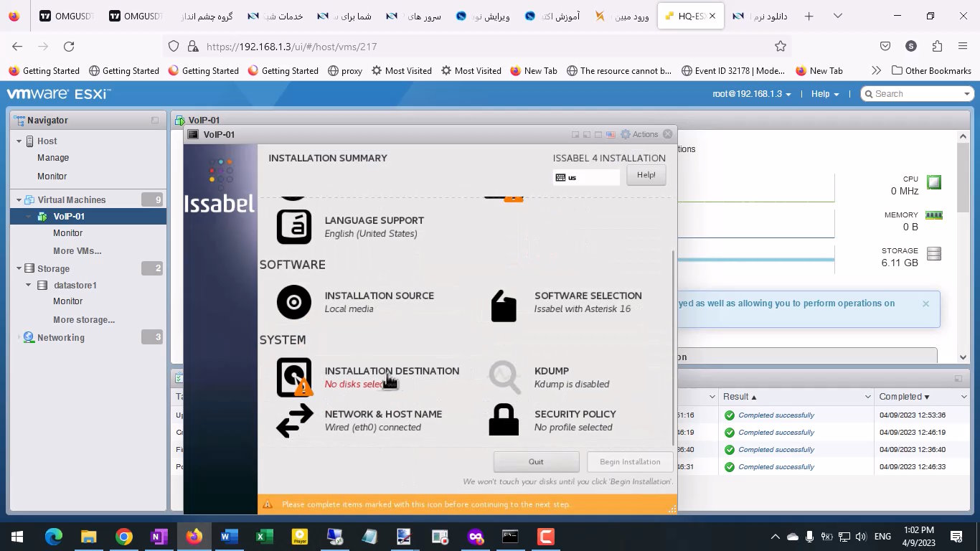Expand Networking tree node

pos(19,338)
